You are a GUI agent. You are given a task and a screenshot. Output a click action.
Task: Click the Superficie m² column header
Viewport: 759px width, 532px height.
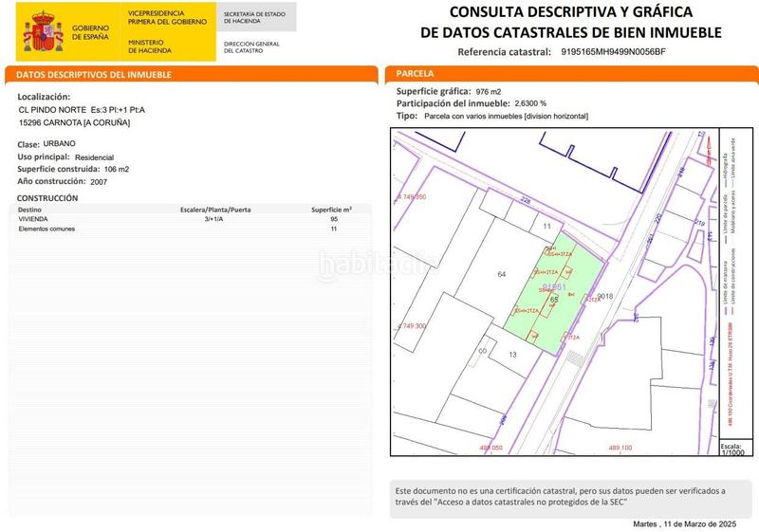[x=331, y=209]
